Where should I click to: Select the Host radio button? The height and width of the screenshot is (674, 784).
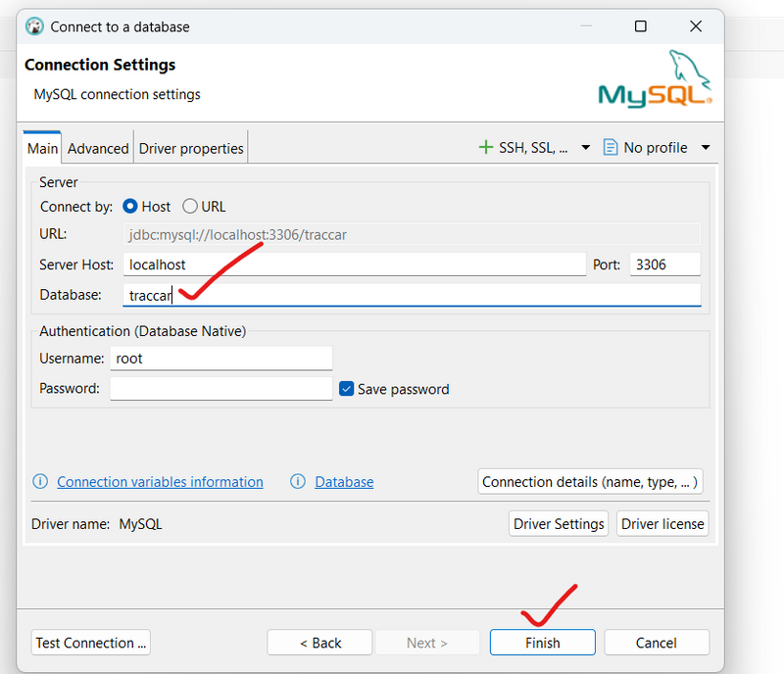[130, 207]
